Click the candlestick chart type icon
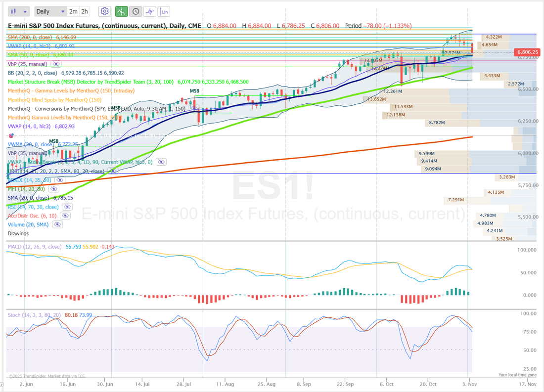Viewport: 544px width, 392px height. [x=15, y=11]
